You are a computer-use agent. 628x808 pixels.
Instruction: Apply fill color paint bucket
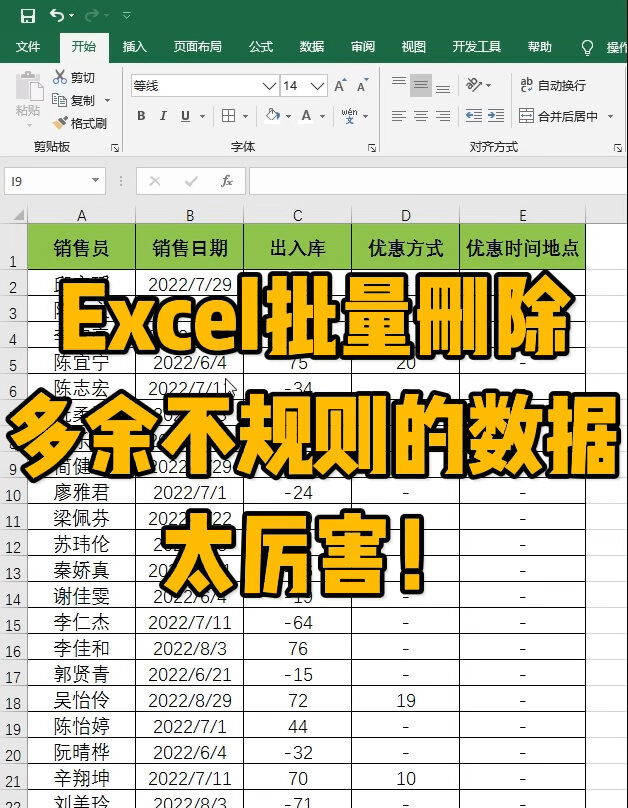[273, 115]
